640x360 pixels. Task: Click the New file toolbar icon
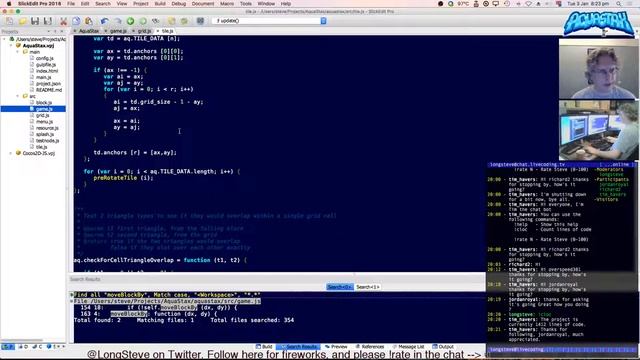click(9, 21)
